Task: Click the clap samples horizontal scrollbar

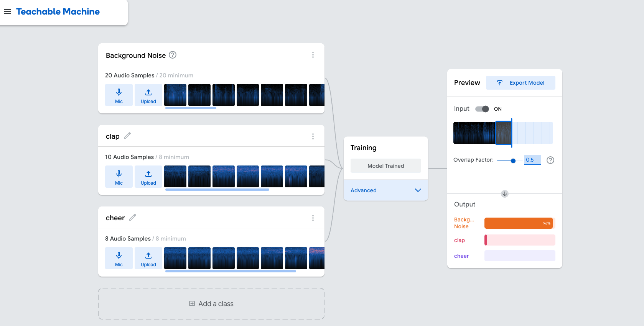Action: coord(217,190)
